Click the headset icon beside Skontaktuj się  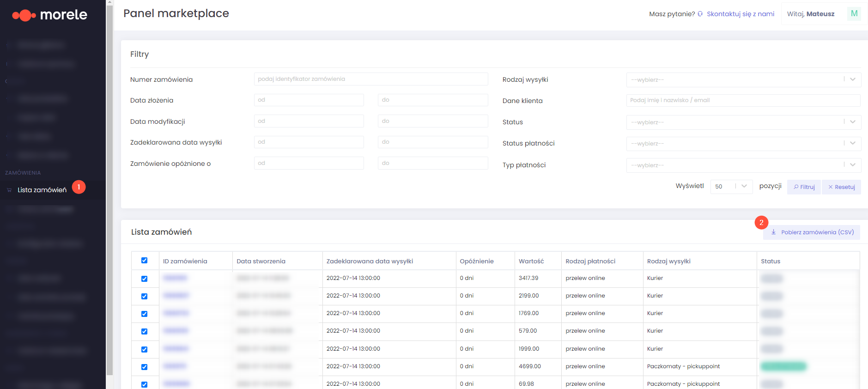[700, 14]
